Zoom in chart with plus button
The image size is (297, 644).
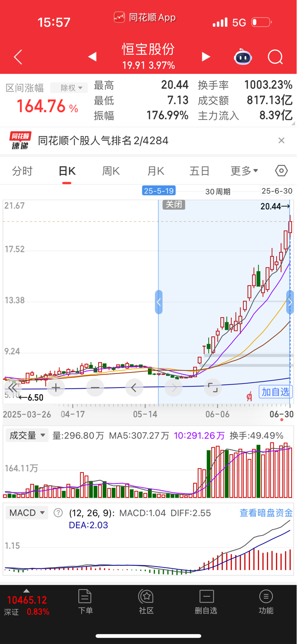pos(56,388)
